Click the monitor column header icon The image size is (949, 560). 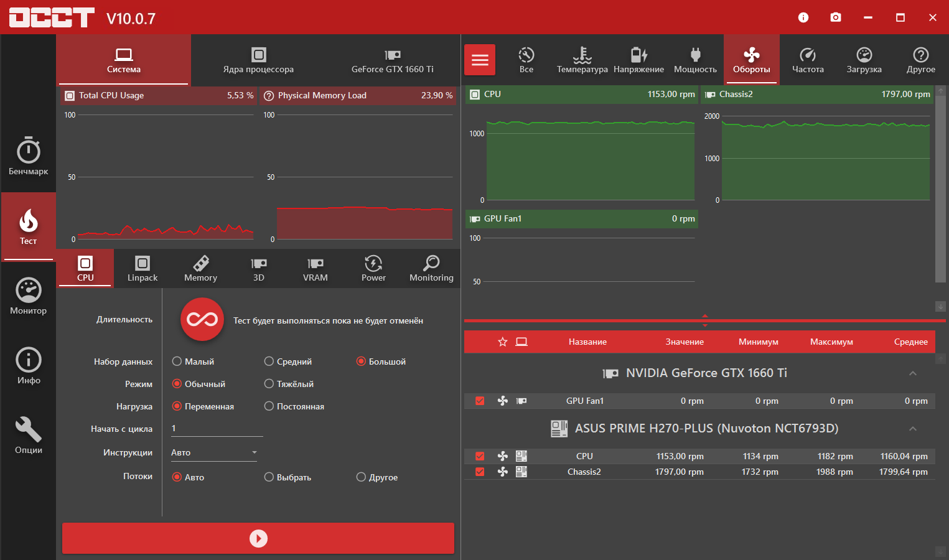coord(521,342)
